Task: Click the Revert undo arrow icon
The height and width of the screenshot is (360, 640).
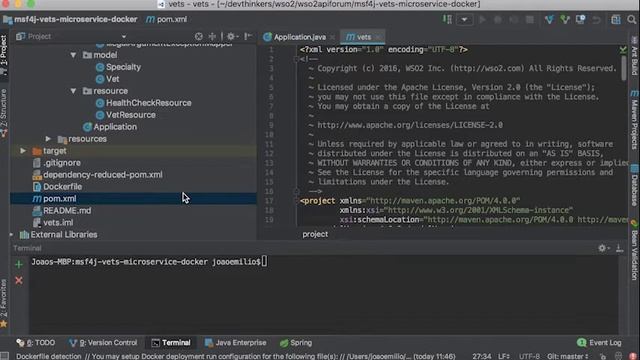Action: 596,20
